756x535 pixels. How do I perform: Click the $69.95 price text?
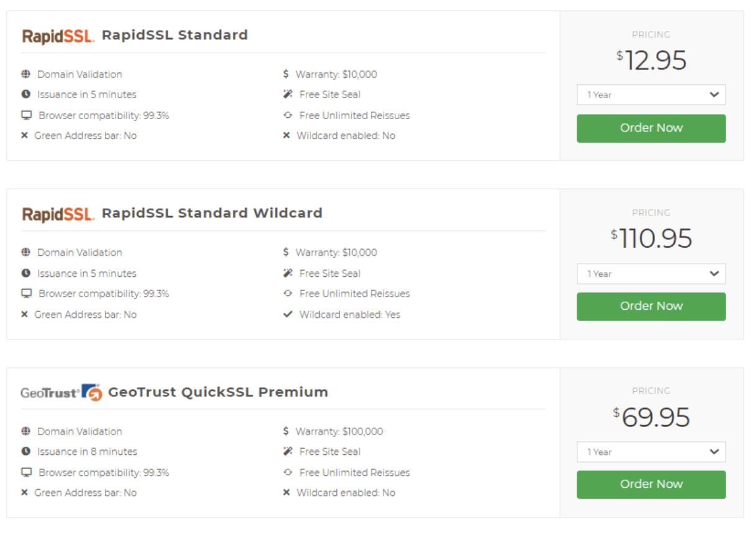[651, 418]
